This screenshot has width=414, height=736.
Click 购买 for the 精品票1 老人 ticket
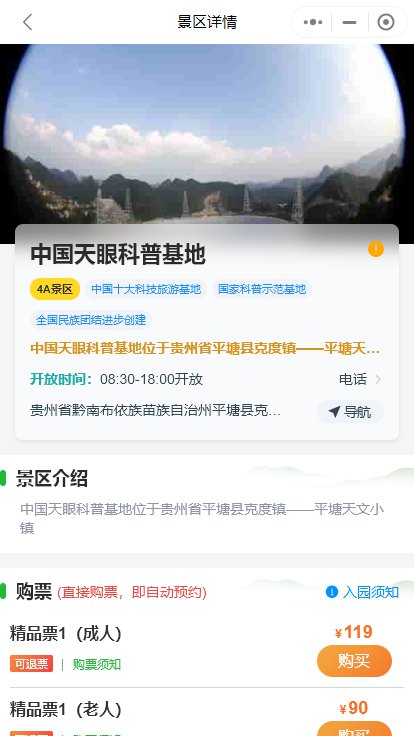354,729
